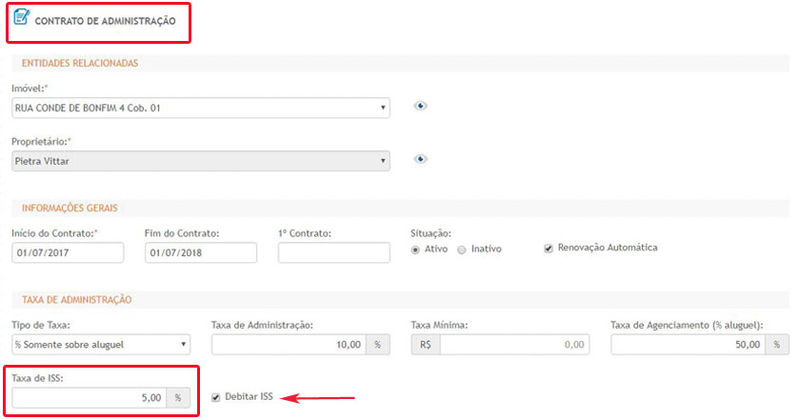Click the R$ prefix of Taxa Mínima
This screenshot has height=420, width=800.
(425, 344)
